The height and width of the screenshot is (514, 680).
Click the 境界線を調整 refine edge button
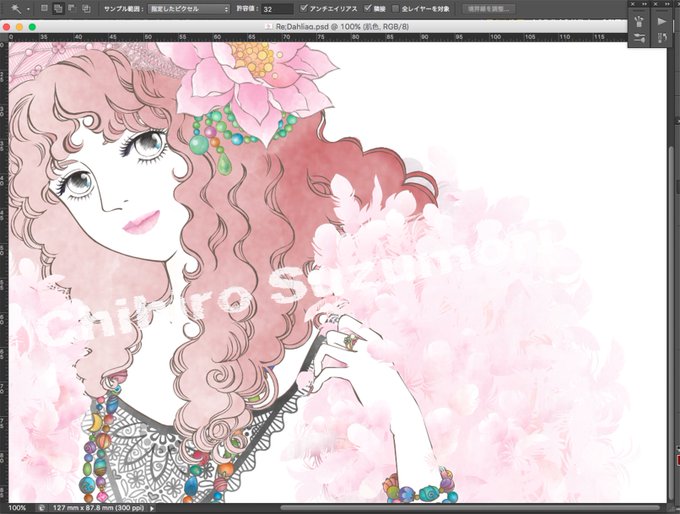489,9
